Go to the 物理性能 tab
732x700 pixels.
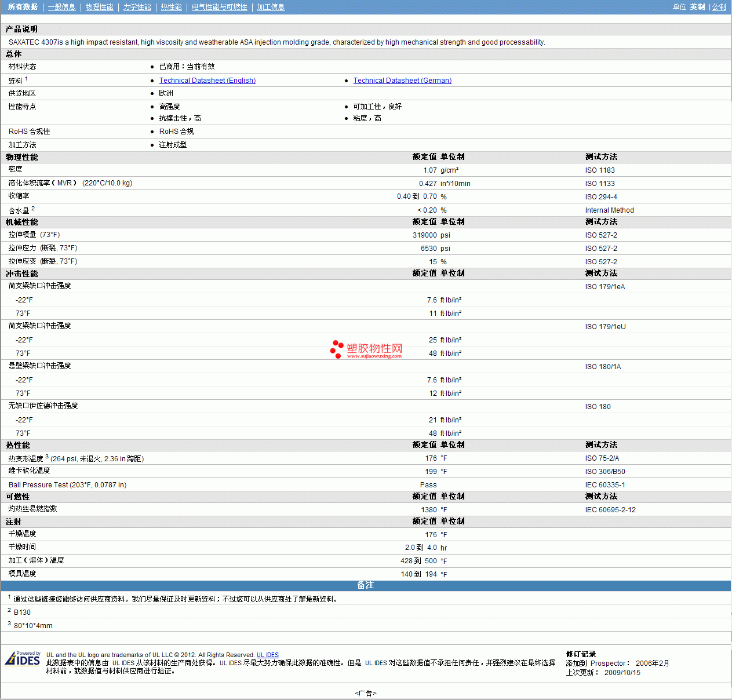[x=99, y=7]
